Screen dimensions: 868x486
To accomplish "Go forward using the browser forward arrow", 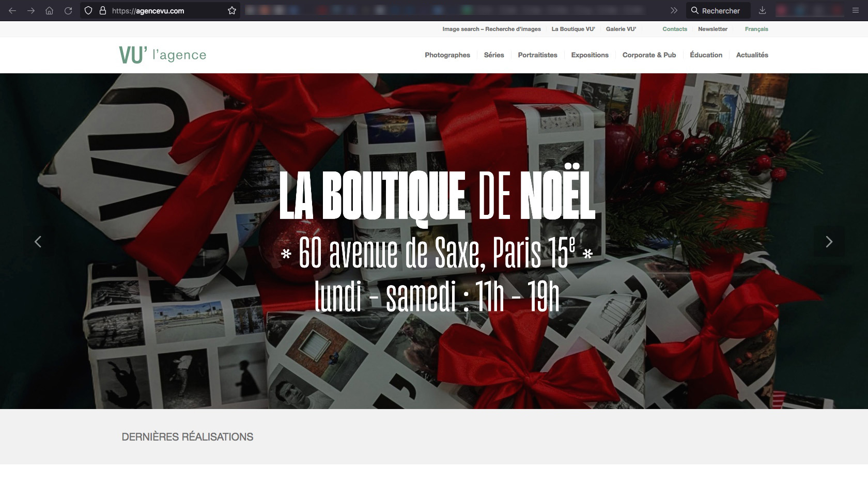I will pyautogui.click(x=30, y=10).
